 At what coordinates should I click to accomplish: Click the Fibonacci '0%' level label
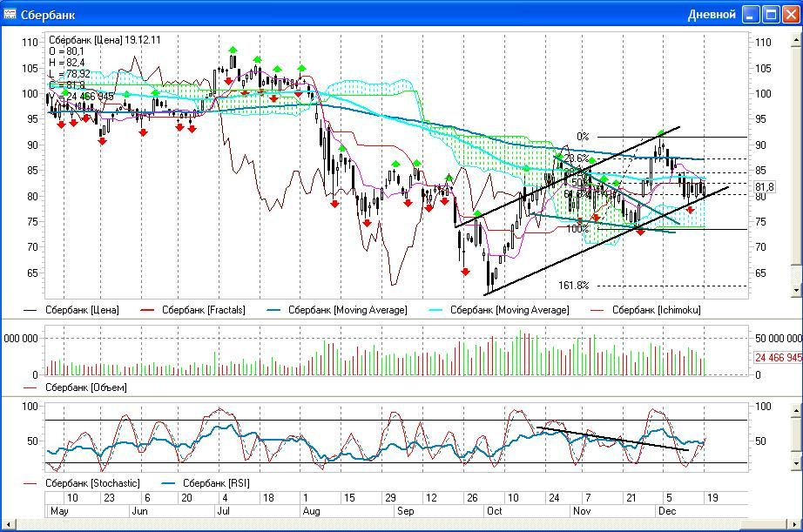pyautogui.click(x=583, y=137)
